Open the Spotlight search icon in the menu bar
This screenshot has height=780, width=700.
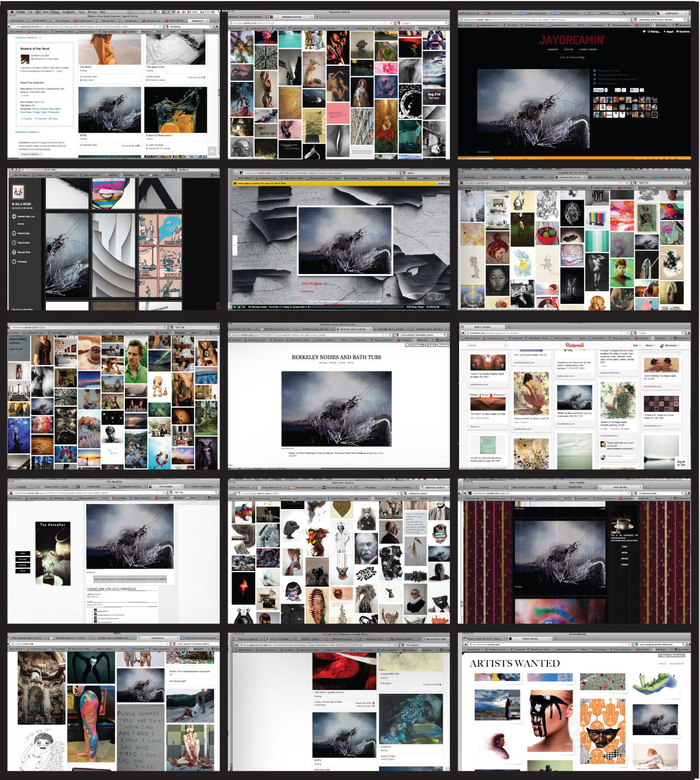click(218, 12)
